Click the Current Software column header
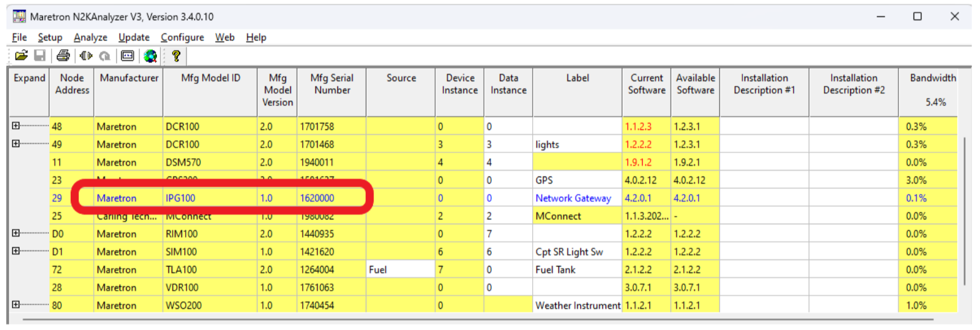The height and width of the screenshot is (330, 980). pos(646,92)
